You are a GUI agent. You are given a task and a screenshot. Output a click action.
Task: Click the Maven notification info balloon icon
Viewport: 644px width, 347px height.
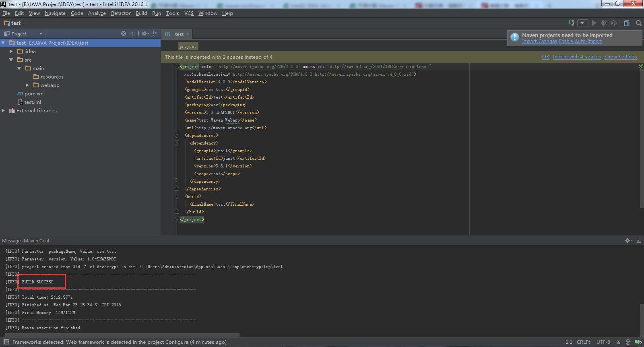[x=515, y=37]
